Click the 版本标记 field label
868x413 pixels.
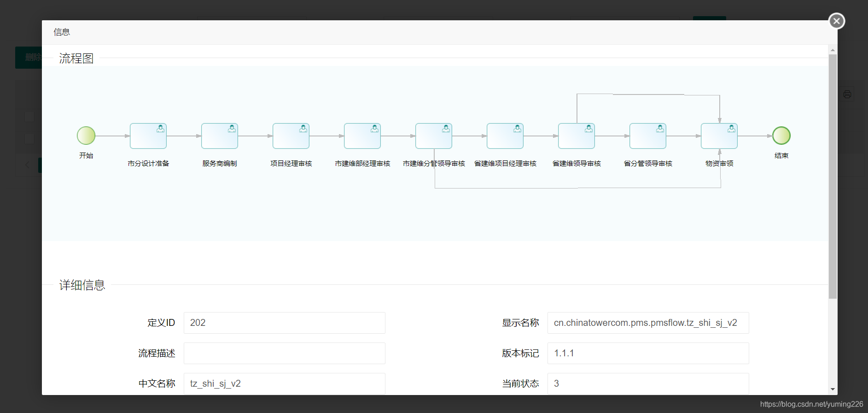(x=520, y=353)
